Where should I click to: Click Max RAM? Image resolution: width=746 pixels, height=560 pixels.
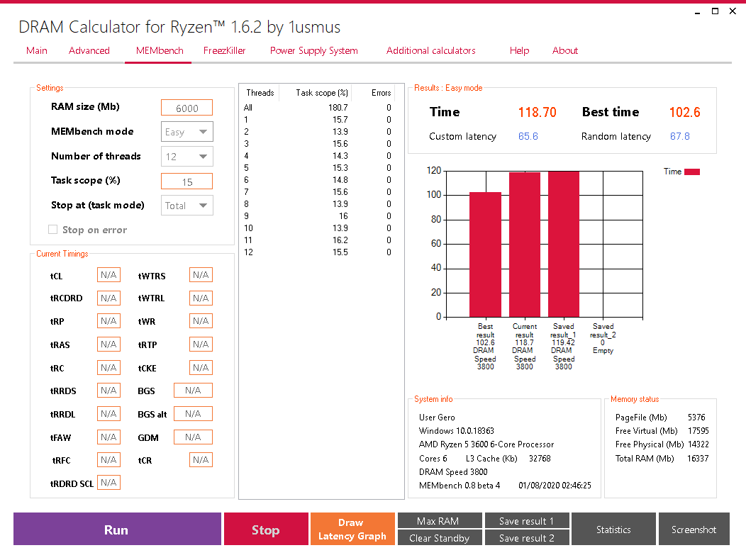[x=440, y=520]
